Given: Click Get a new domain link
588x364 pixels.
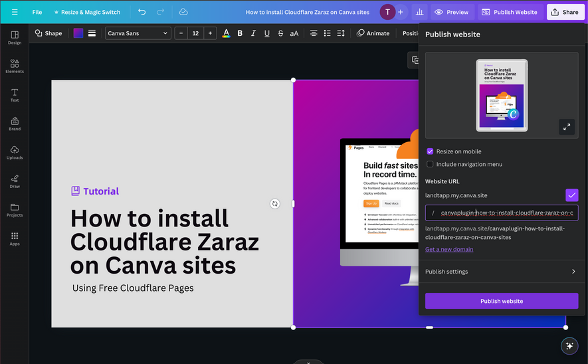Looking at the screenshot, I should pyautogui.click(x=449, y=249).
